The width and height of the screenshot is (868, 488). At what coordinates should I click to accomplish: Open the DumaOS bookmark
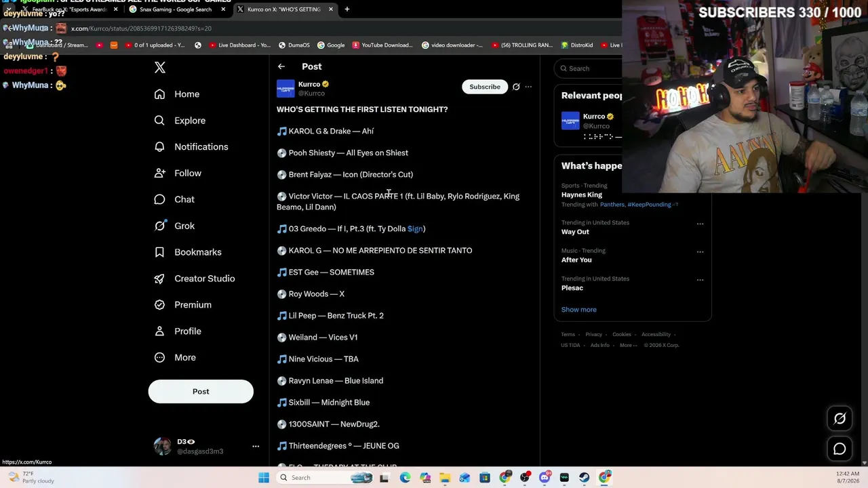(294, 45)
